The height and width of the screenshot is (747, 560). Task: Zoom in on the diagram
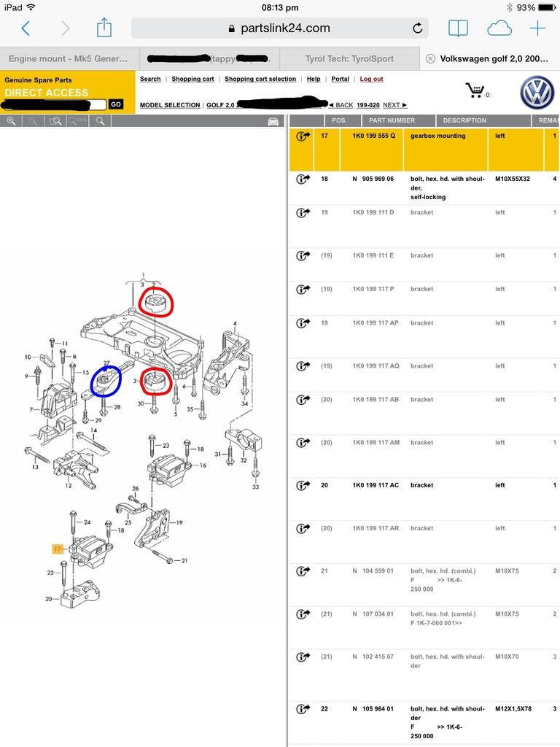11,121
